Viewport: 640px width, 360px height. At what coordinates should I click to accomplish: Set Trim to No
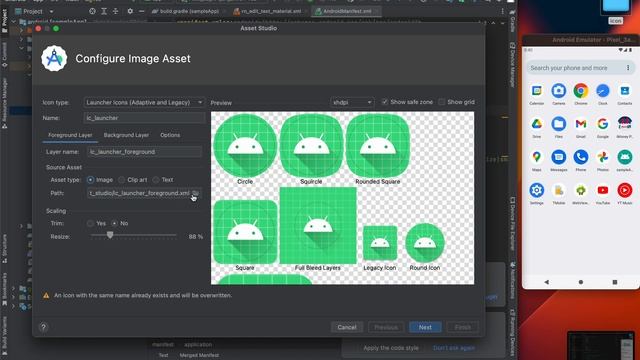click(114, 223)
